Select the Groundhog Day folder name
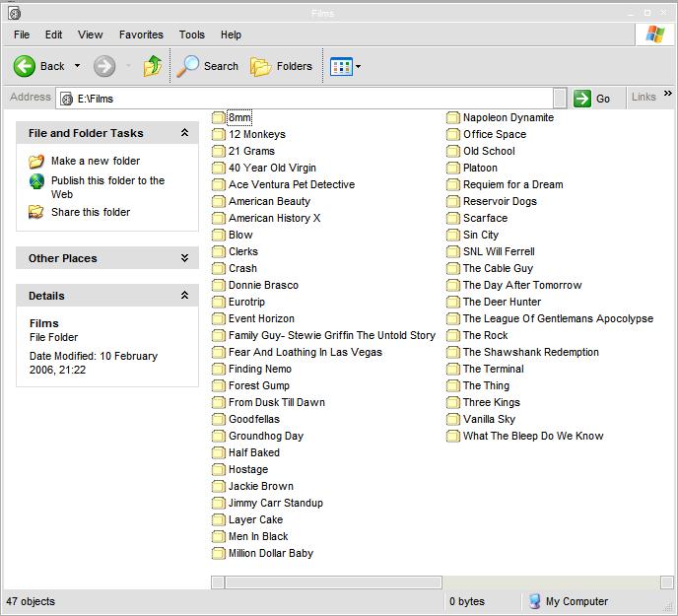This screenshot has height=616, width=678. click(x=266, y=436)
